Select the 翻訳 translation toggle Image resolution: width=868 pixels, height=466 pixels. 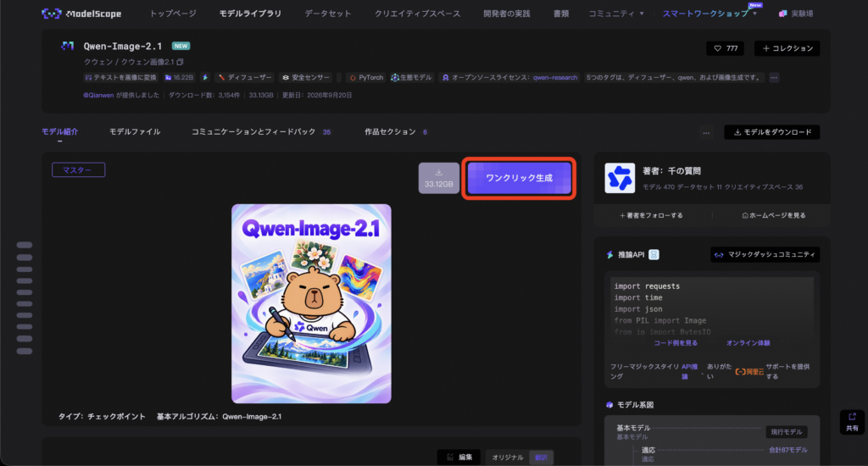point(541,458)
